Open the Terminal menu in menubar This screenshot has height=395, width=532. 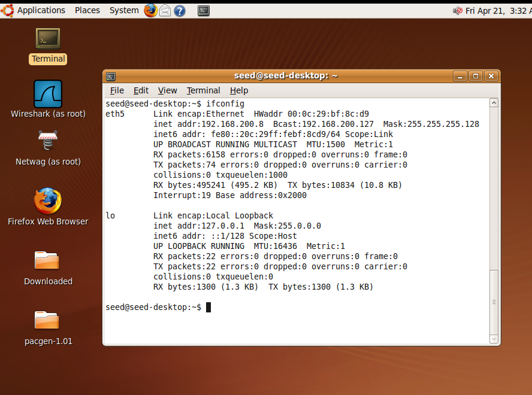pyautogui.click(x=203, y=90)
